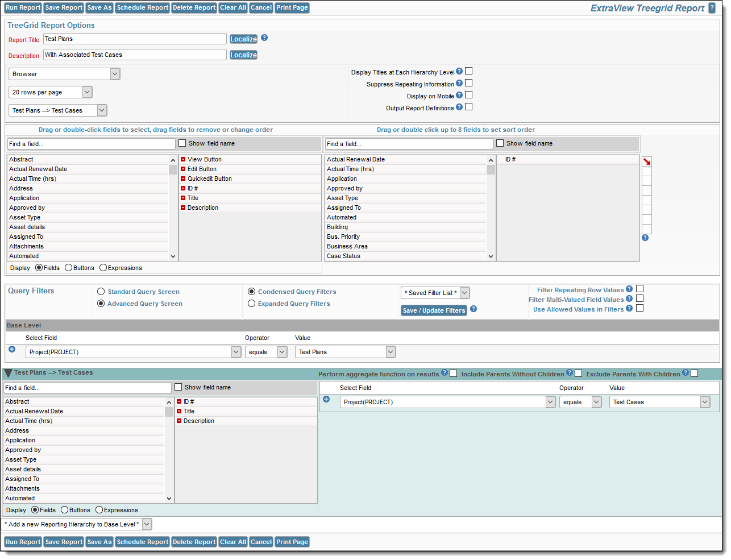The image size is (731, 560).
Task: Click the help icon in the top-right corner
Action: pyautogui.click(x=712, y=8)
